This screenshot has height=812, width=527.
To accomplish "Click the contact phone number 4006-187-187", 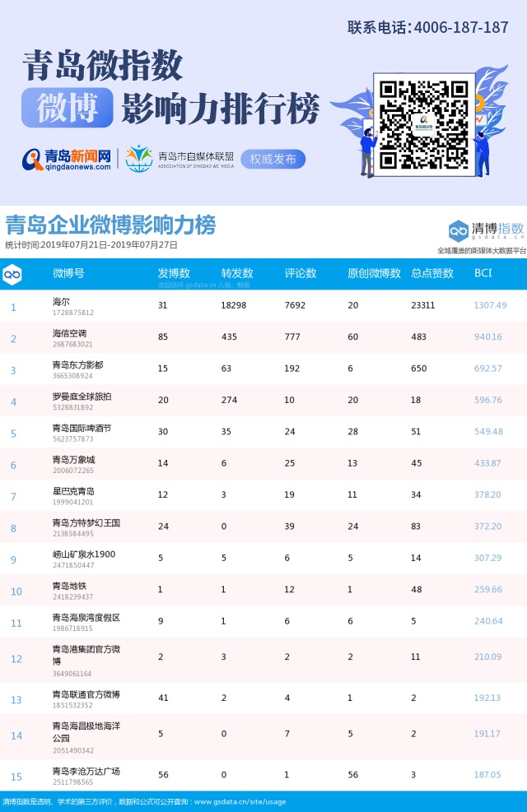I will coord(461,27).
